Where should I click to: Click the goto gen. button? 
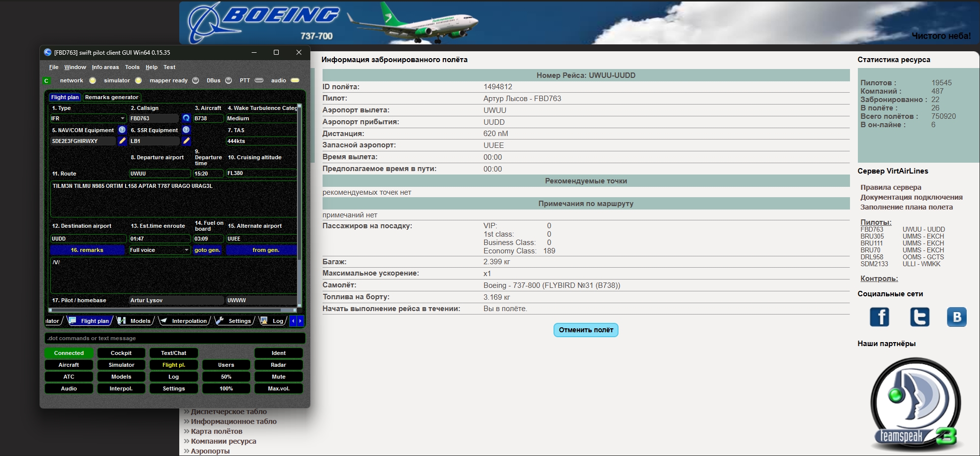(x=208, y=250)
